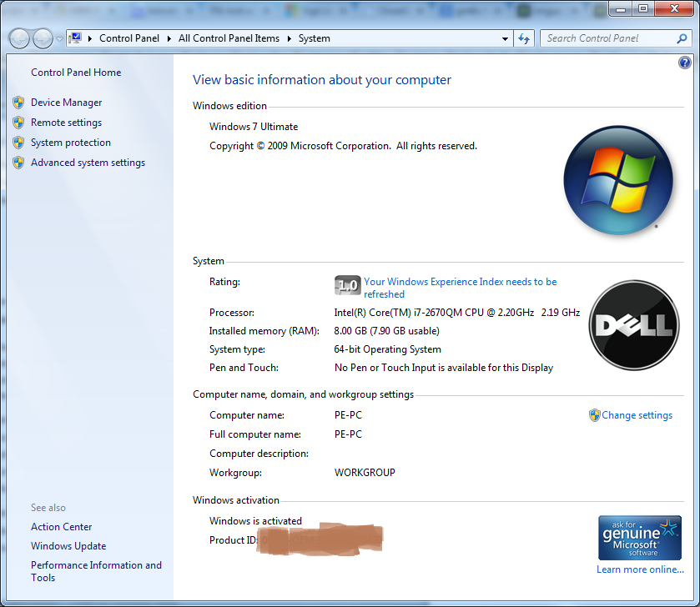Go back with the Back arrow button

pyautogui.click(x=19, y=39)
